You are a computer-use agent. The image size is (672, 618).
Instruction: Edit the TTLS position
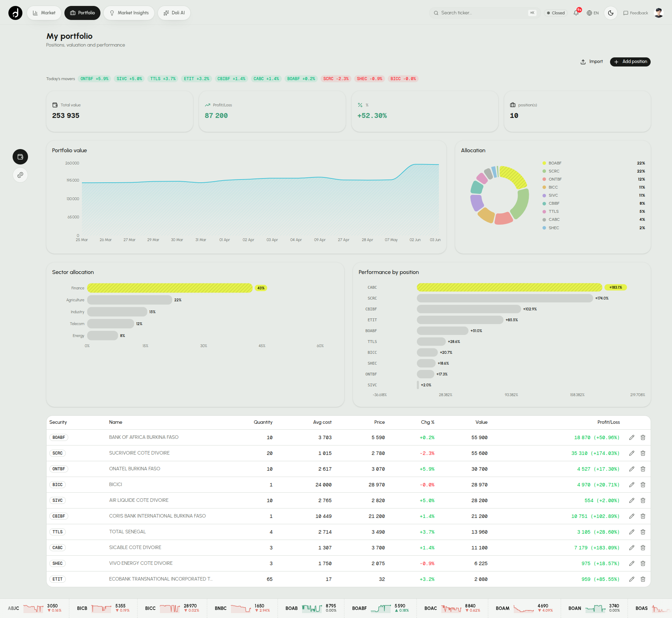pos(632,532)
